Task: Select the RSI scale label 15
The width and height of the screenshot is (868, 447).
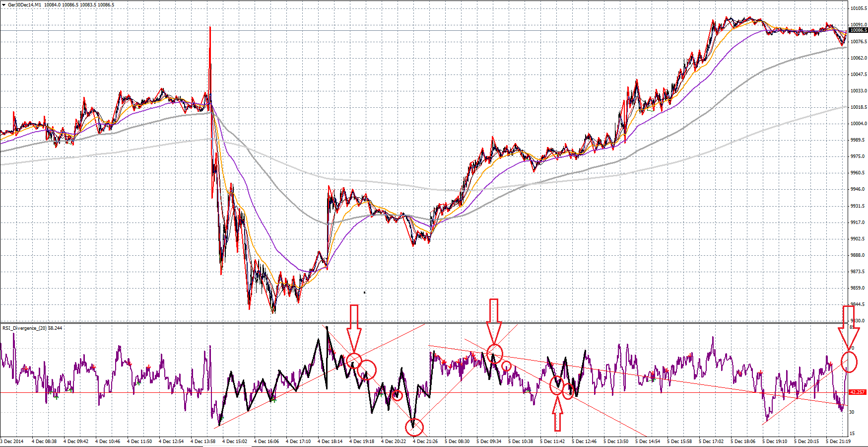Action: (x=852, y=434)
